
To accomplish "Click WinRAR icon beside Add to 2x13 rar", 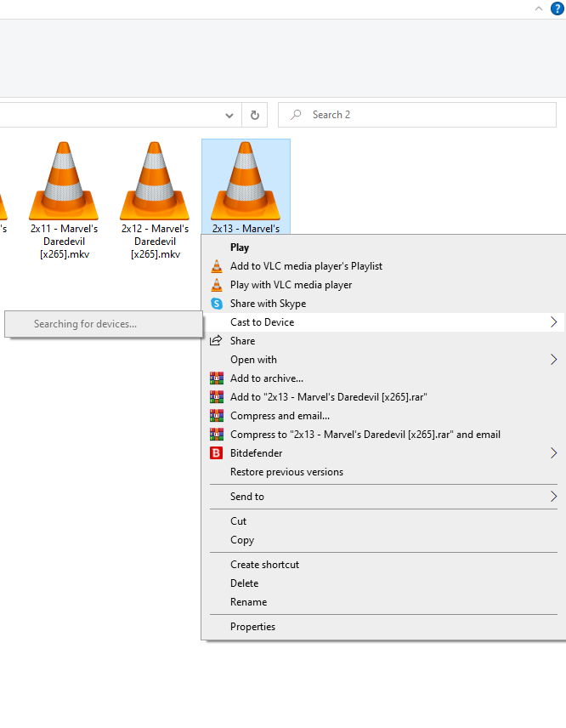I will [x=217, y=397].
